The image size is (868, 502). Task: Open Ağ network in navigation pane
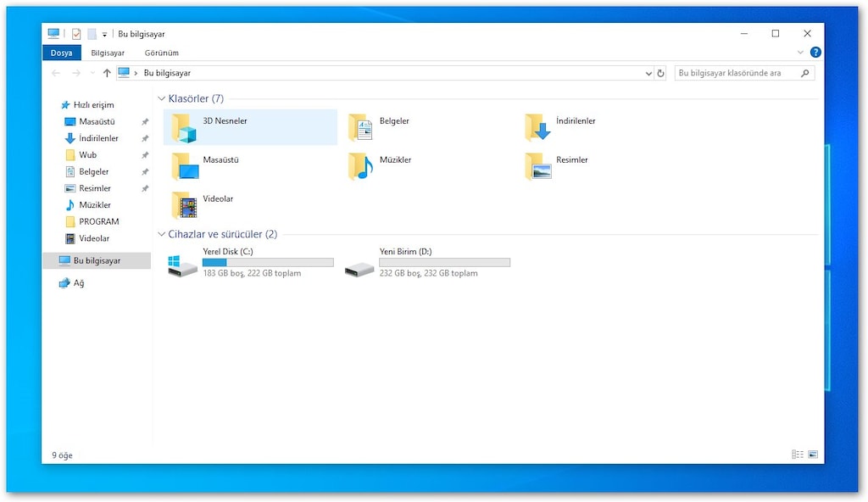point(72,282)
